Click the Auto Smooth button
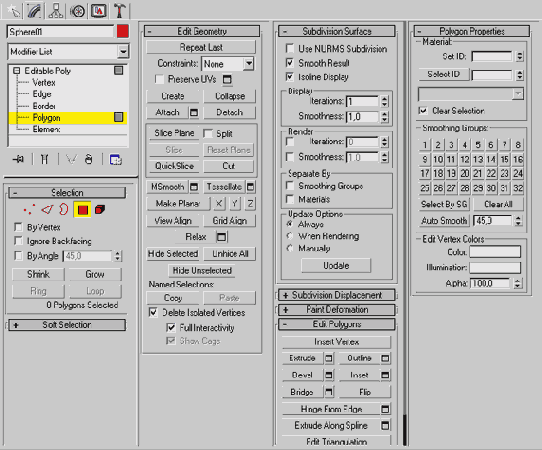The width and height of the screenshot is (542, 450). 444,221
